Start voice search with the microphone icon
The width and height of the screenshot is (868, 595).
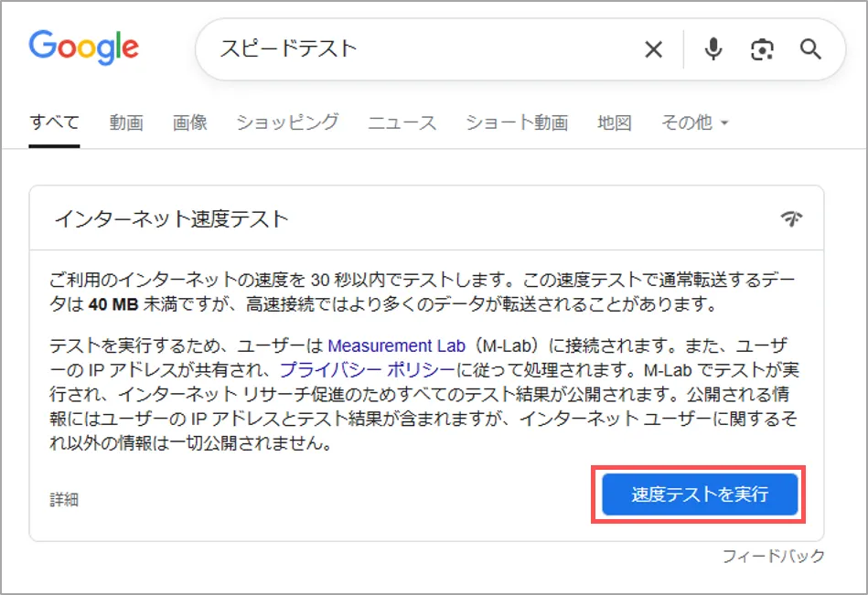[713, 49]
